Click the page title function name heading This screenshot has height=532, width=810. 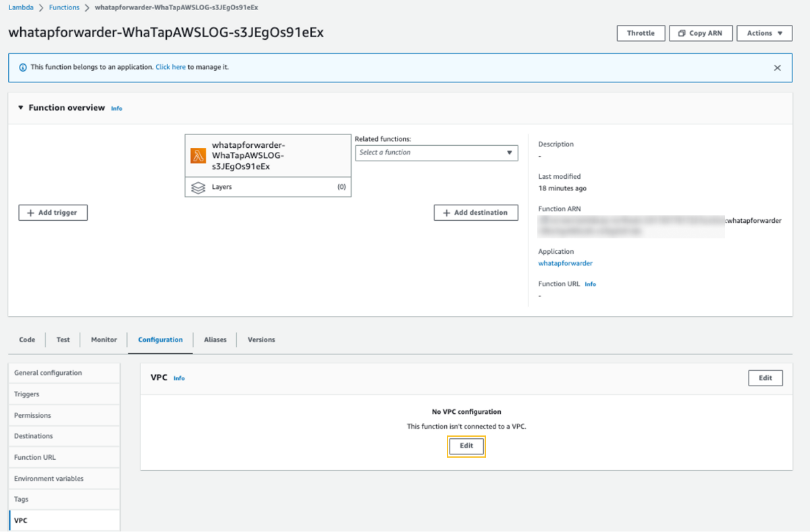(166, 32)
